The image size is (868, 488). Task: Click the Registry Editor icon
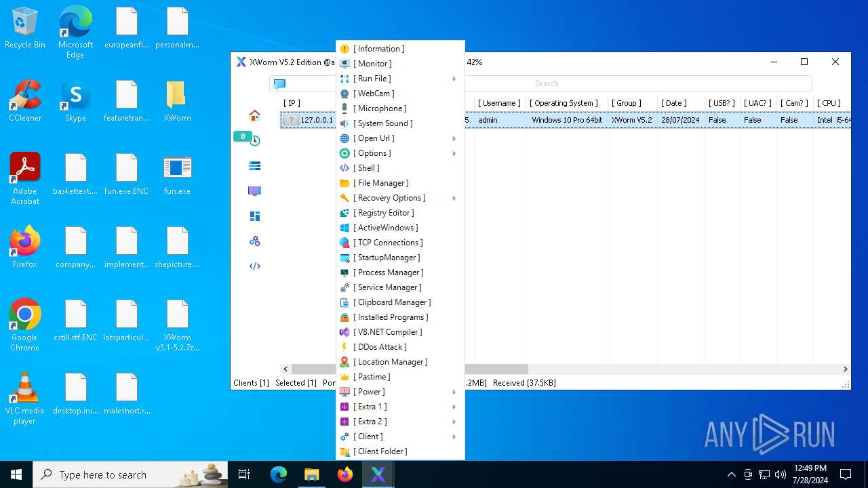click(344, 213)
